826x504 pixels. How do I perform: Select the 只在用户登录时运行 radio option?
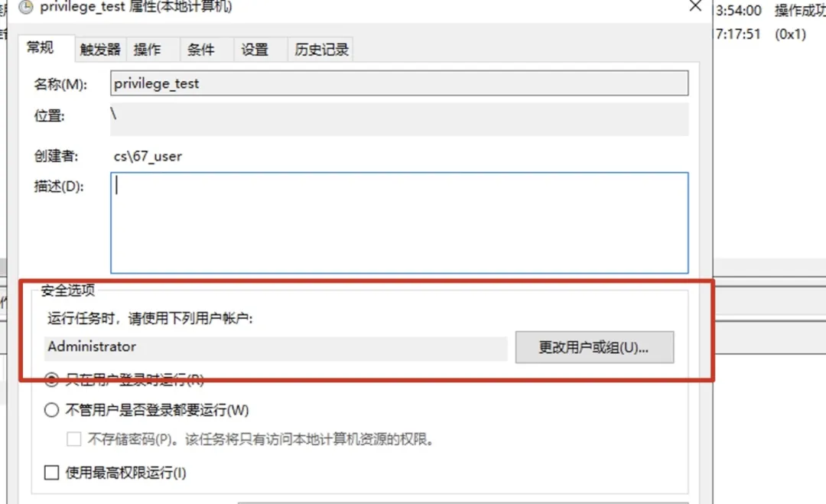tap(51, 380)
